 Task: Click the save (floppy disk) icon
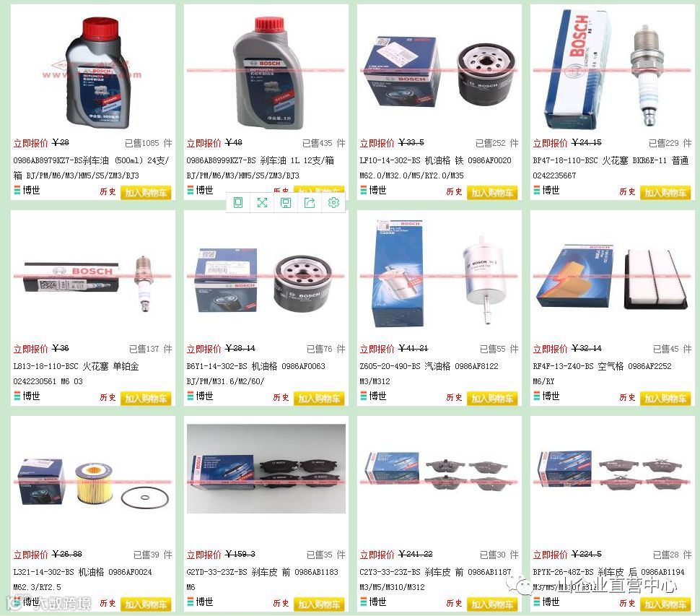pos(286,203)
